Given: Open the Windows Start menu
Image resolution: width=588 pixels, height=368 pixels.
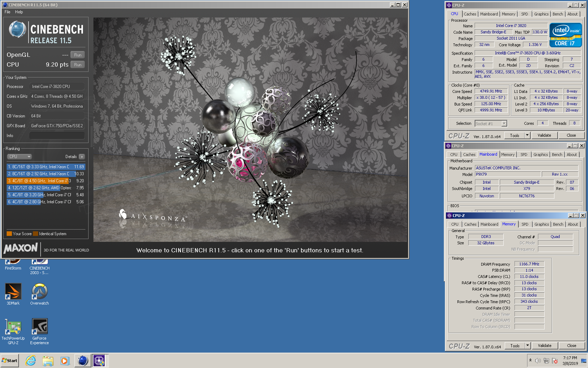Looking at the screenshot, I should click(10, 361).
